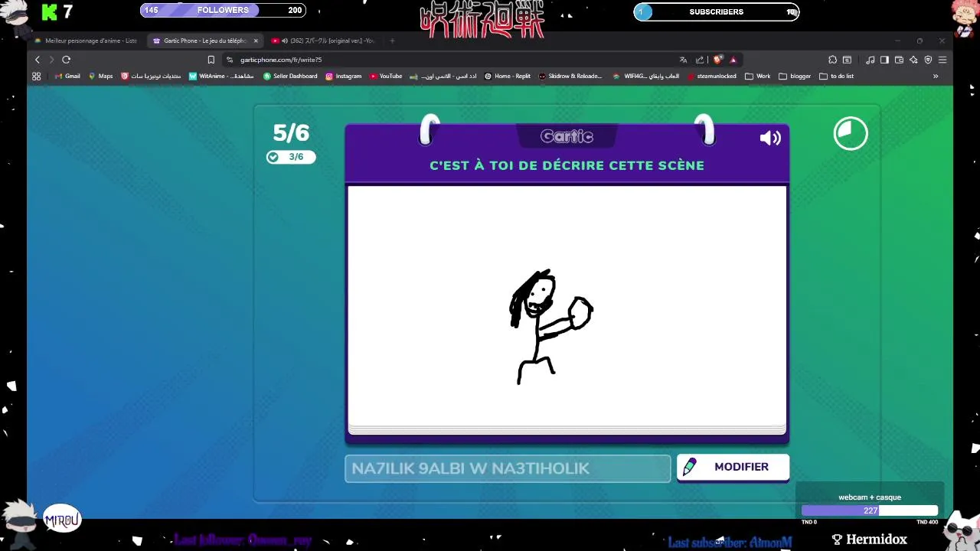Open the Gmail bookmark
Image resolution: width=980 pixels, height=551 pixels.
point(67,77)
